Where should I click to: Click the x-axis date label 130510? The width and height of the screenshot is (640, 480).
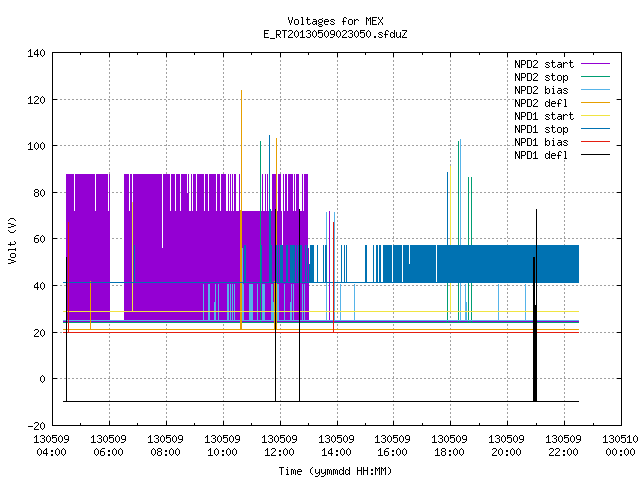pyautogui.click(x=620, y=440)
